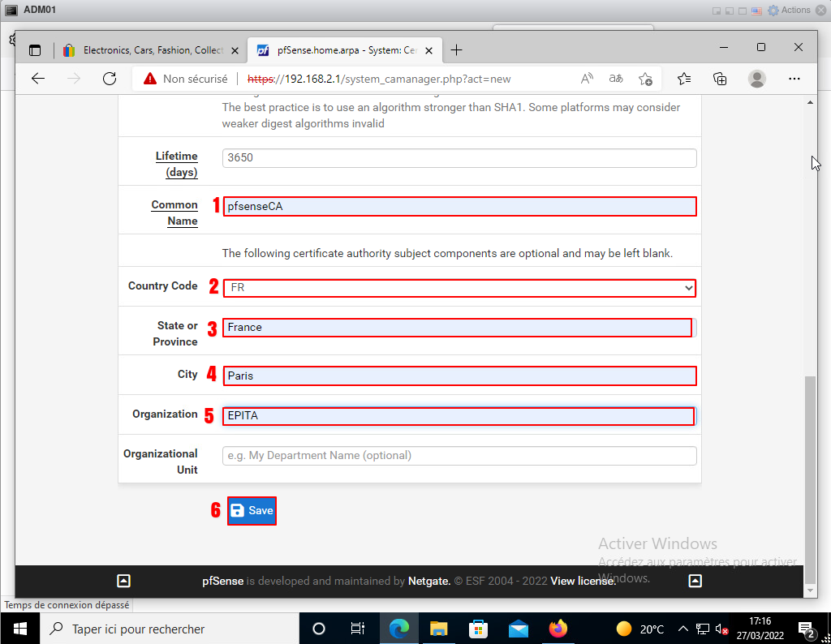This screenshot has width=831, height=644.
Task: Open the browser profile avatar icon
Action: [x=757, y=79]
